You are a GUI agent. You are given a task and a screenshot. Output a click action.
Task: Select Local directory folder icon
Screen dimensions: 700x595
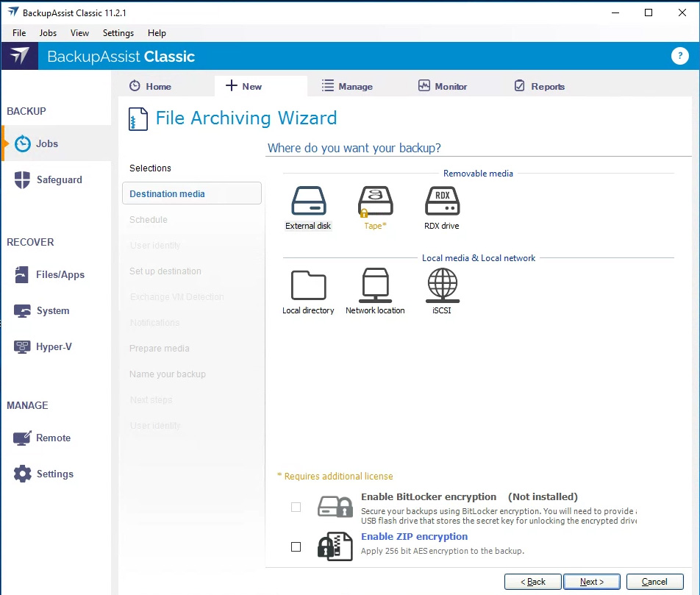pyautogui.click(x=308, y=285)
